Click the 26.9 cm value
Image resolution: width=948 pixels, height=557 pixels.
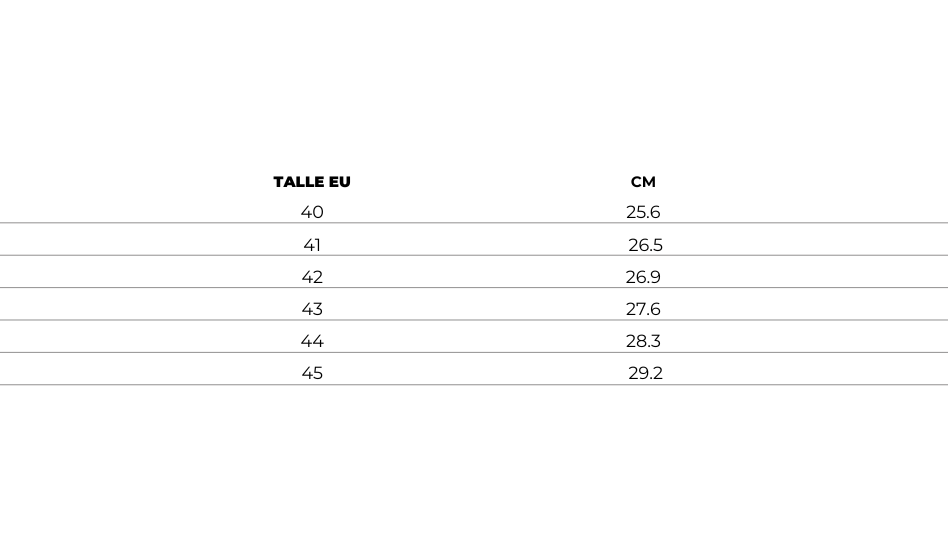point(643,277)
